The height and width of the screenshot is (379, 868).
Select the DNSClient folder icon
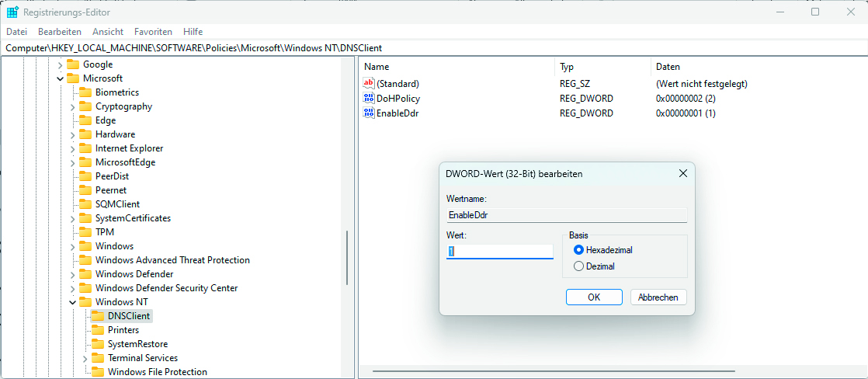point(98,316)
